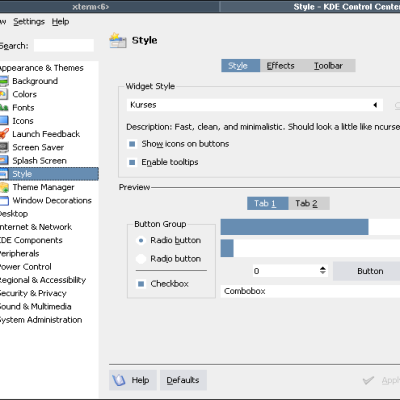Open Power Control category

click(x=26, y=267)
